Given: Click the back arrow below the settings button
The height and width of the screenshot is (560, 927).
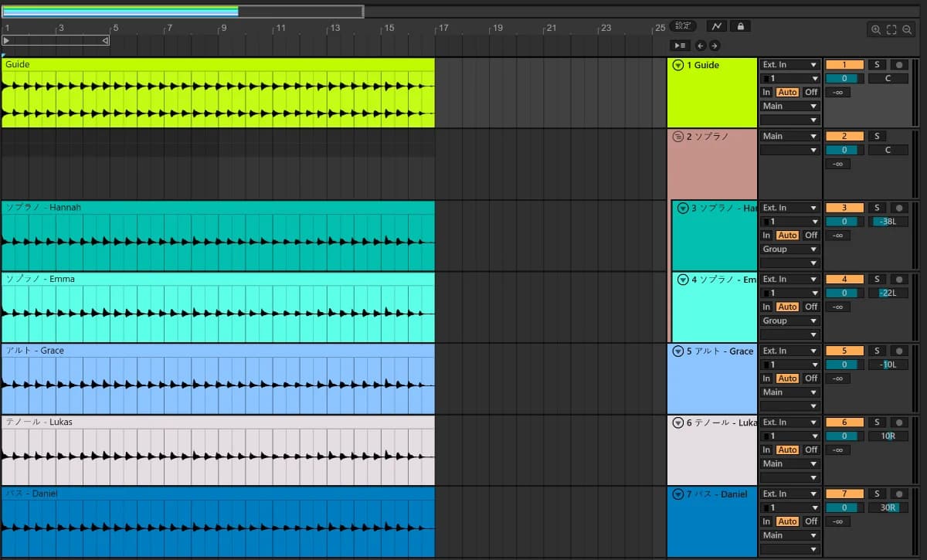Looking at the screenshot, I should (700, 46).
